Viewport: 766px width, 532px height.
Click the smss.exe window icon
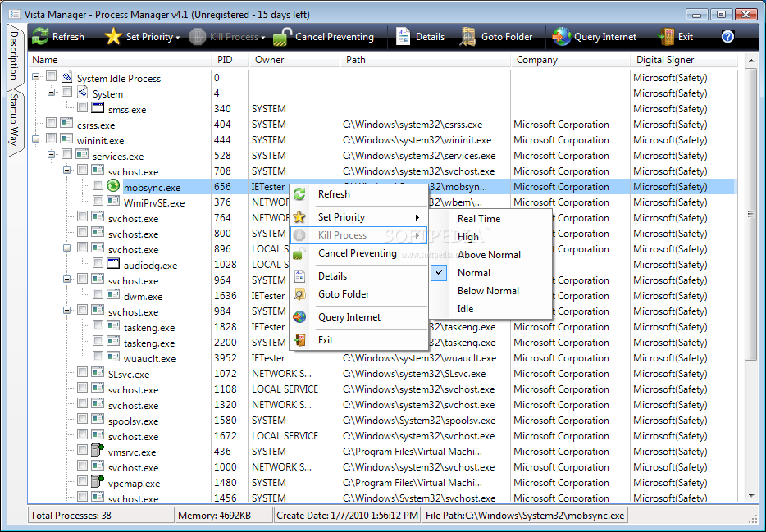98,107
